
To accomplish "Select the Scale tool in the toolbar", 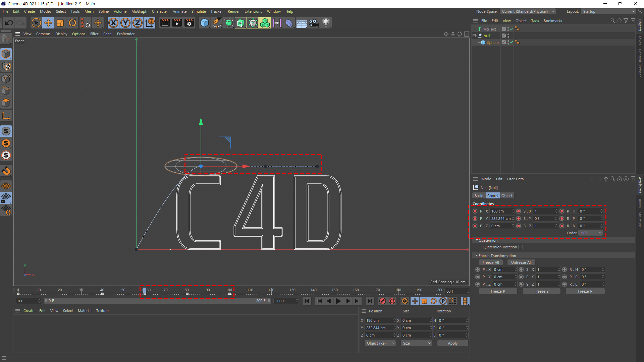I will point(60,23).
